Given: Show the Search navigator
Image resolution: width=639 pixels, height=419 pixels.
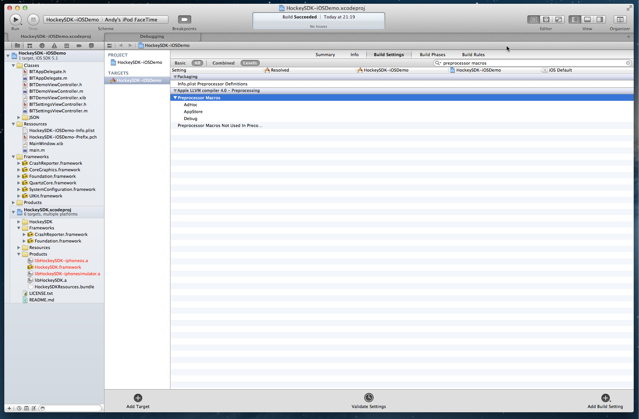Looking at the screenshot, I should pos(42,46).
